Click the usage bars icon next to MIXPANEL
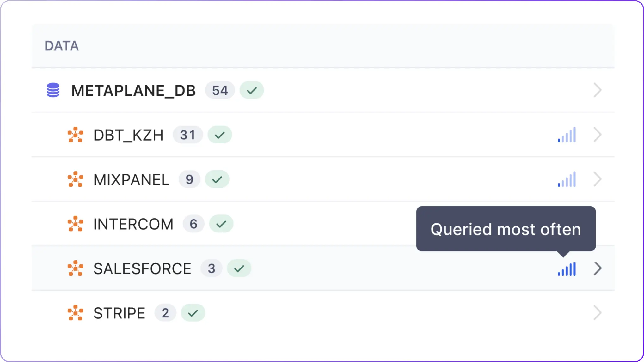The image size is (644, 362). coord(566,179)
